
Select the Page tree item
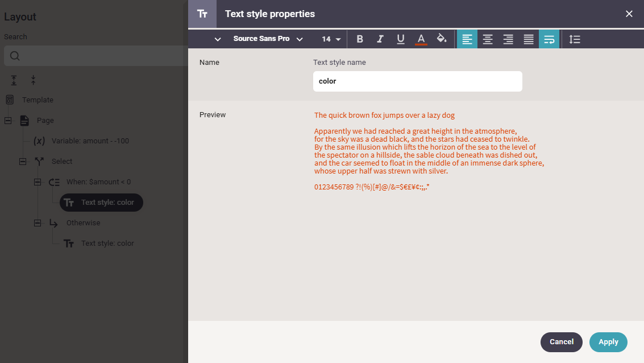point(45,121)
